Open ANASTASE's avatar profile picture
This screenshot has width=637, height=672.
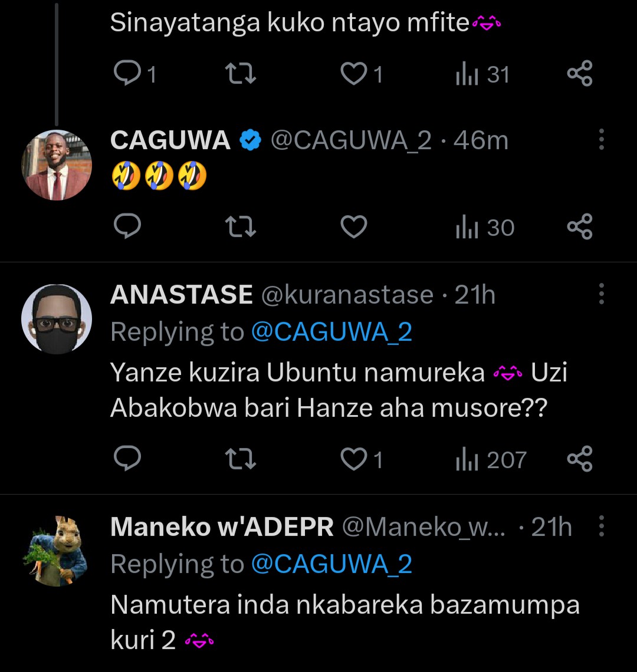pyautogui.click(x=57, y=319)
